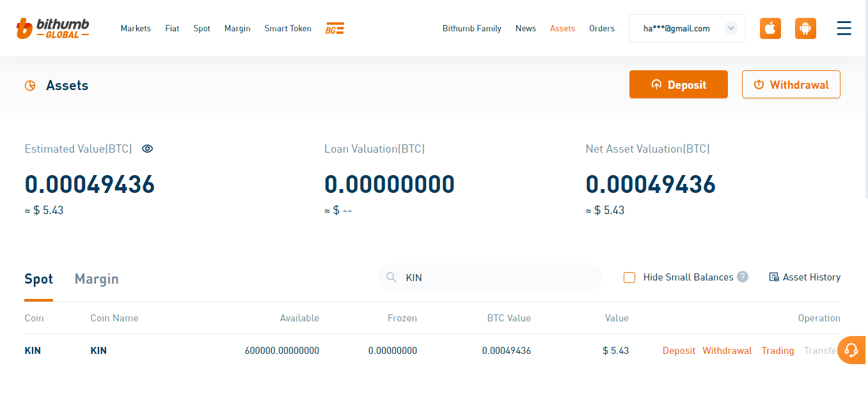Click the Available column header

click(x=299, y=318)
